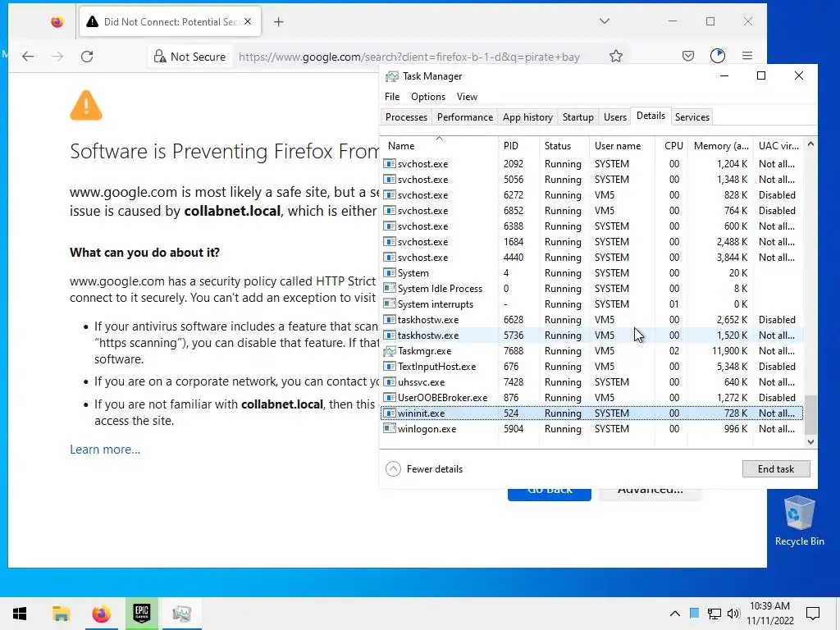Click the details list scrollbar thumb
The width and height of the screenshot is (840, 630).
(810, 415)
